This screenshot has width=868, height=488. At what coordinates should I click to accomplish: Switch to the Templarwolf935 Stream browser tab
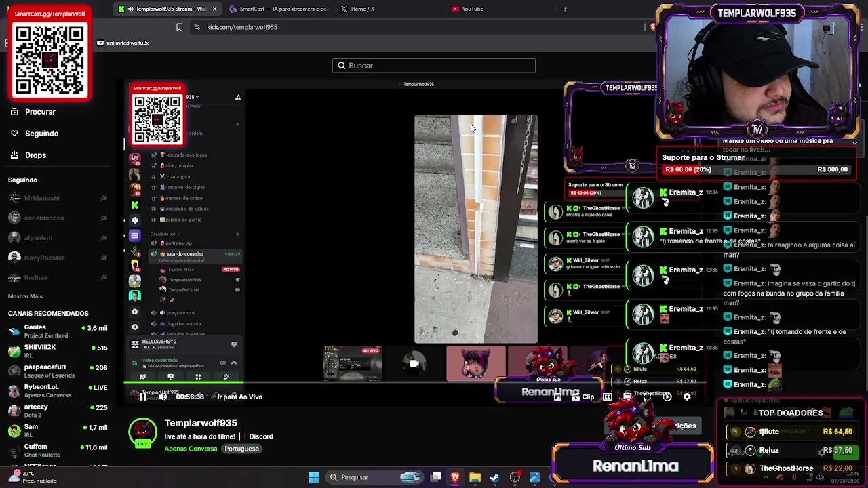tap(166, 9)
